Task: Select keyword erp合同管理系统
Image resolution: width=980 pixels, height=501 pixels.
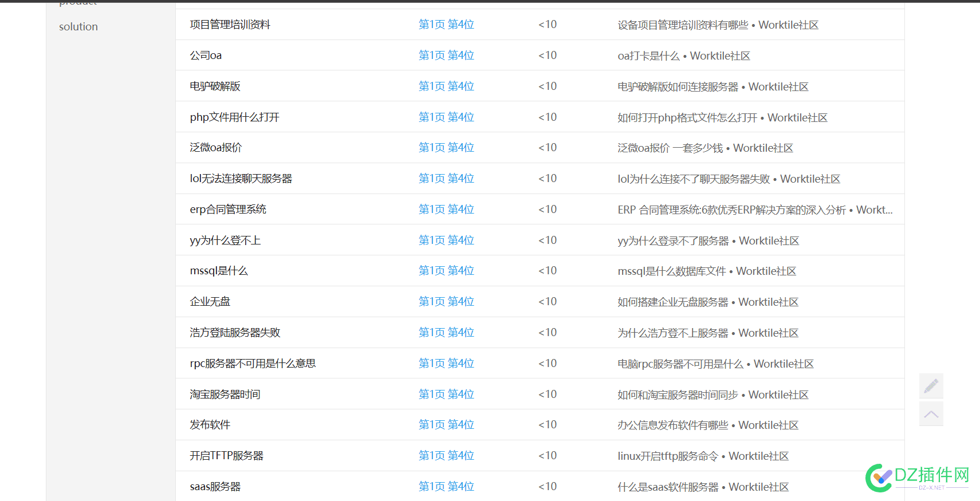Action: (228, 210)
